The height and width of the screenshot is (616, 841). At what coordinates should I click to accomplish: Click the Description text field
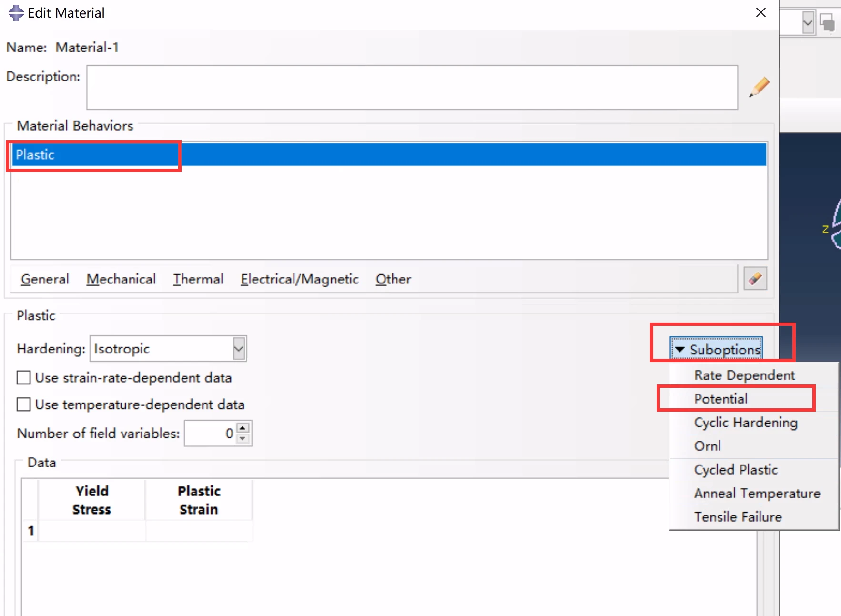[x=412, y=87]
